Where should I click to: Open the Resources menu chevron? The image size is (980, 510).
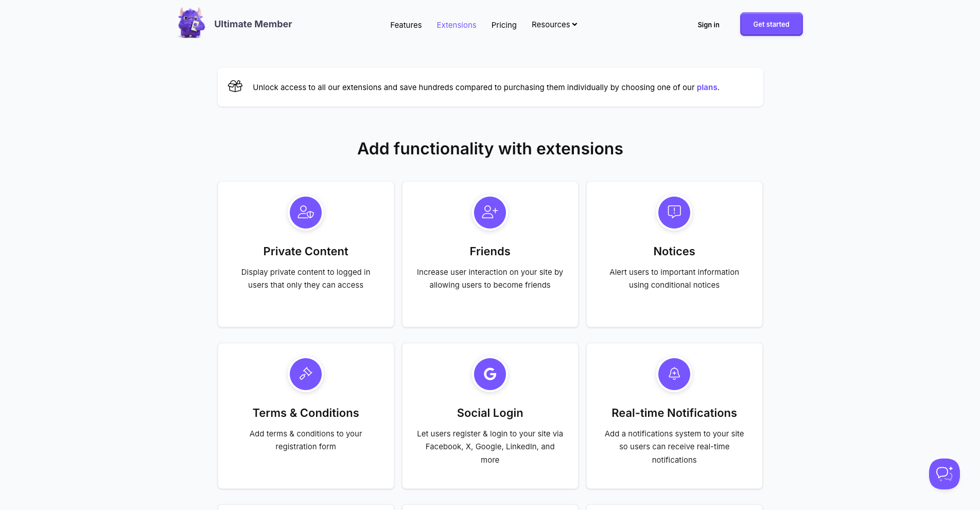(574, 24)
